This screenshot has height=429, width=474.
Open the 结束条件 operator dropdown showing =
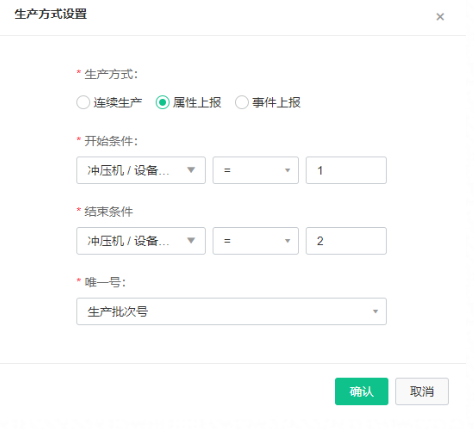point(256,241)
